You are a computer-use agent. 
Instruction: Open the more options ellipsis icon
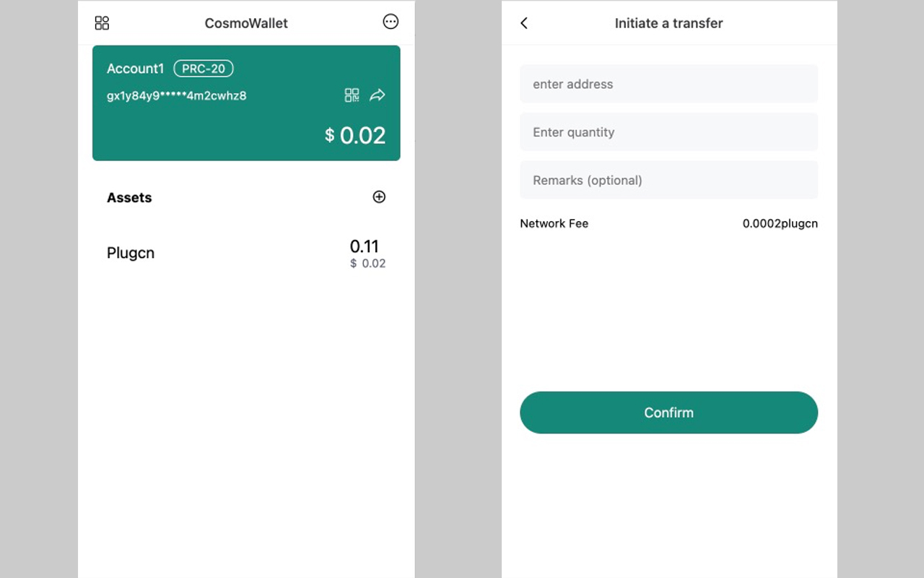(391, 22)
